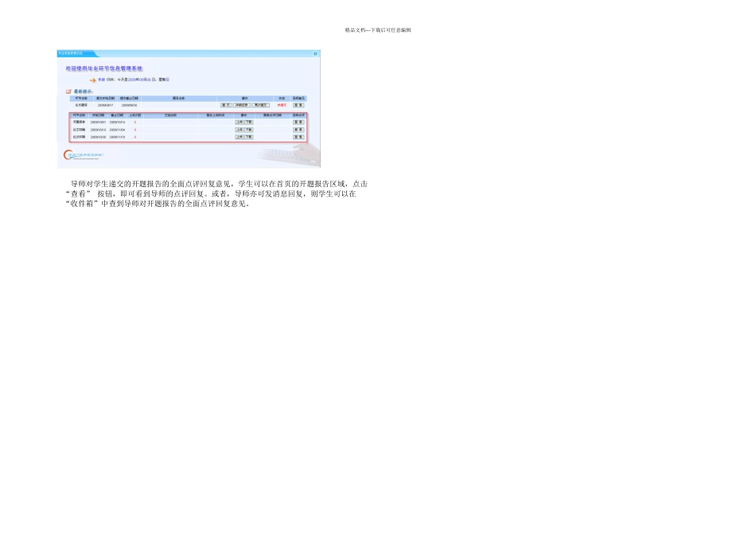
Task: Click the paragraph line beginning “收件箱”中查到
Action: coord(158,204)
